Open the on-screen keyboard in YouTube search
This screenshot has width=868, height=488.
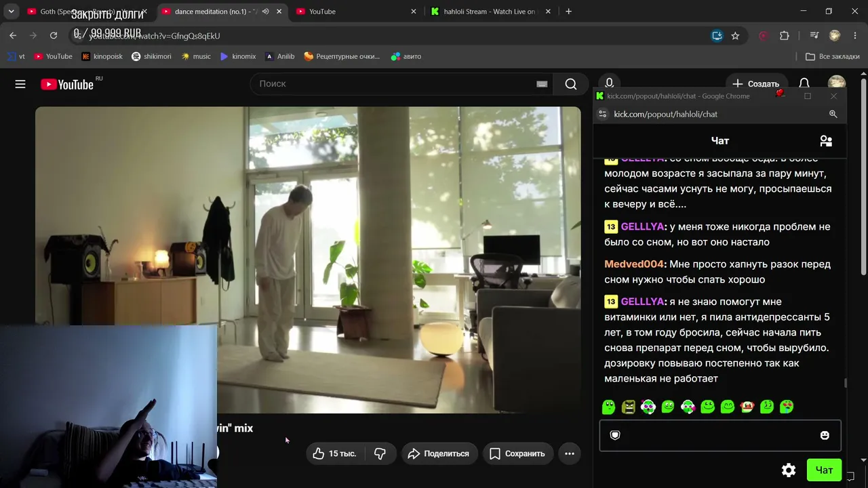542,84
